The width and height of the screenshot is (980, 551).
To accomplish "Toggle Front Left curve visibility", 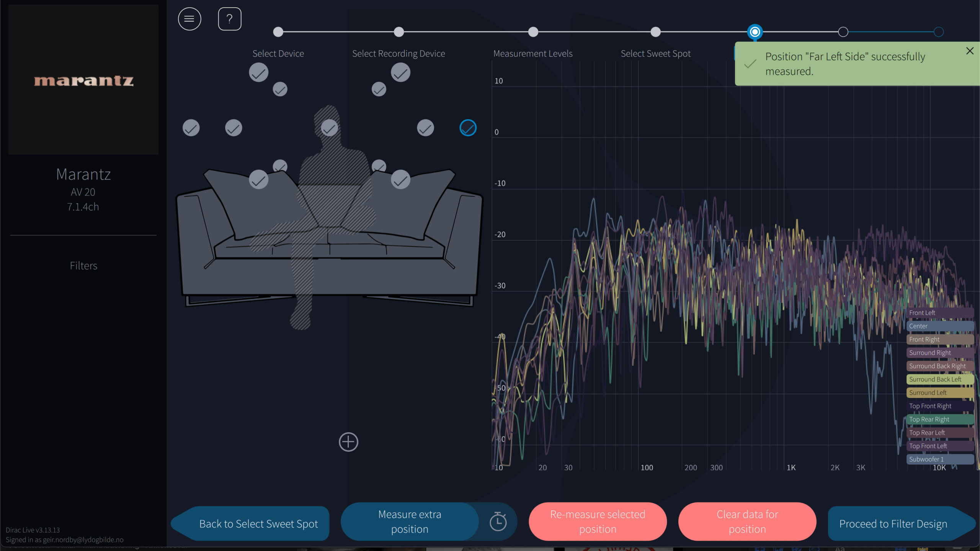I will pos(939,313).
